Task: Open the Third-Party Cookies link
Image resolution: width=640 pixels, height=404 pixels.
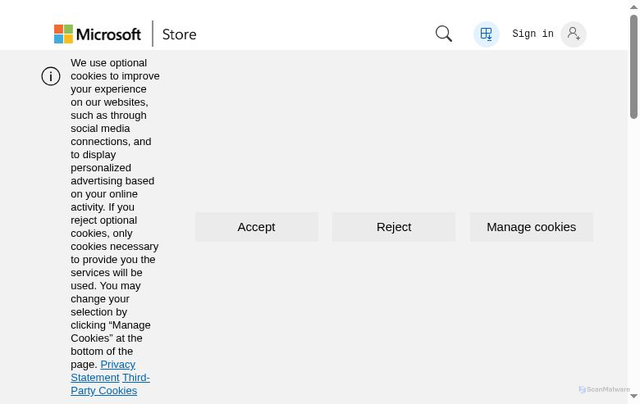Action: (x=110, y=384)
